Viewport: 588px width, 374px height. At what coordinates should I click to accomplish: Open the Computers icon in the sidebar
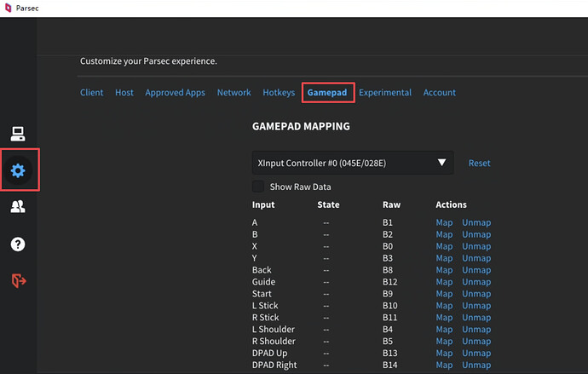pos(18,134)
